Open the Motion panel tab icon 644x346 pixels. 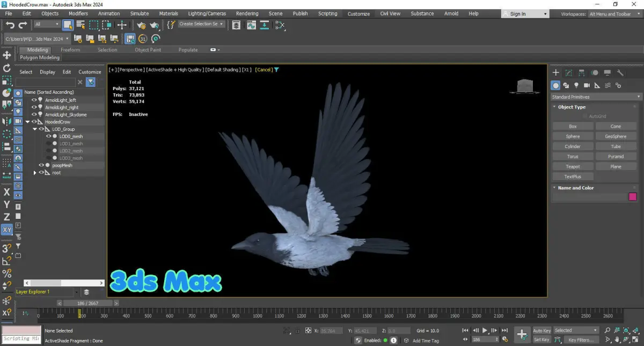click(x=595, y=72)
